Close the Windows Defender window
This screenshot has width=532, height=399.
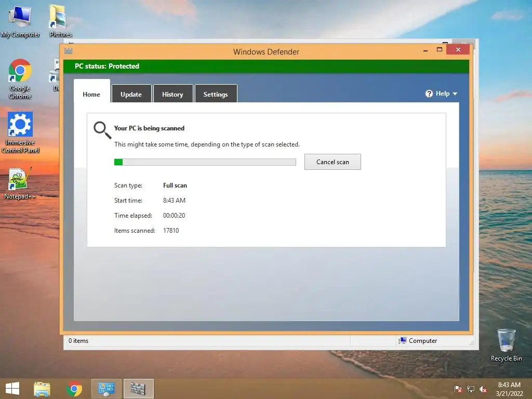tap(458, 49)
